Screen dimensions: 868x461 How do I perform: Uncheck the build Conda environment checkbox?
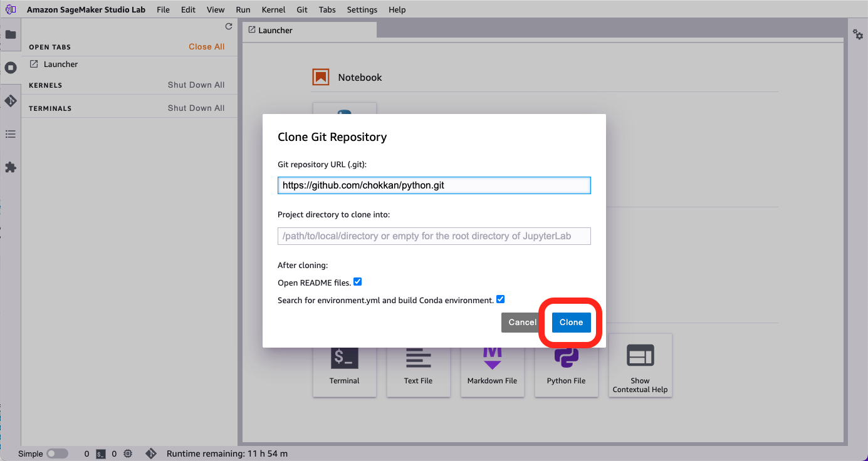point(501,299)
